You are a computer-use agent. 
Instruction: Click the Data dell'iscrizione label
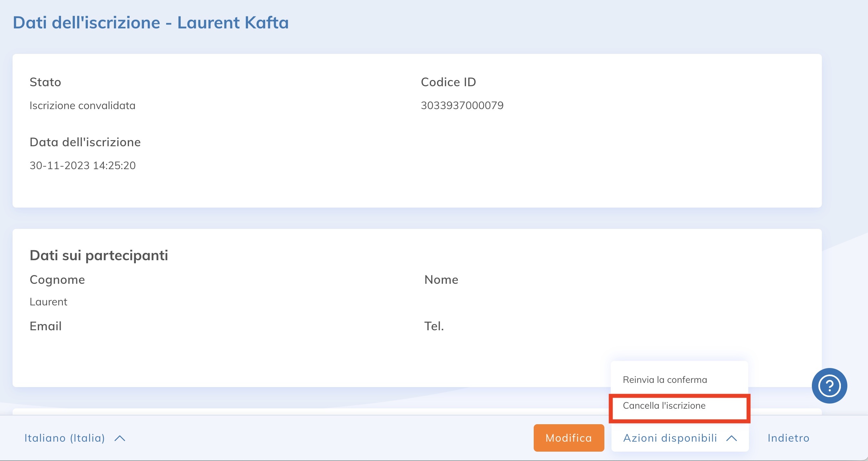pyautogui.click(x=85, y=142)
